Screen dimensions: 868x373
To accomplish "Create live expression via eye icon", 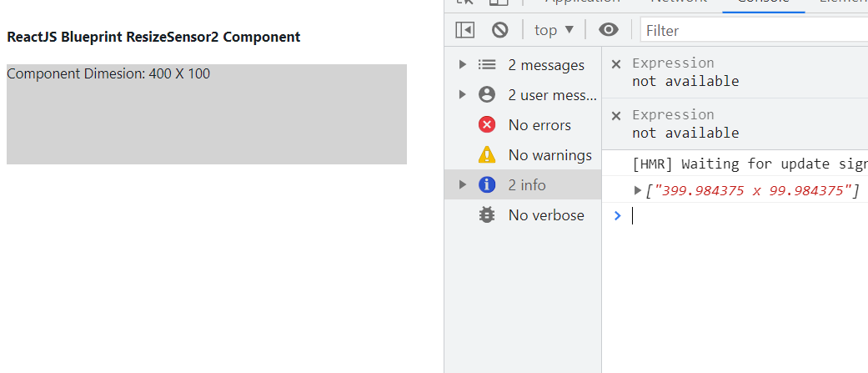I will [x=609, y=30].
